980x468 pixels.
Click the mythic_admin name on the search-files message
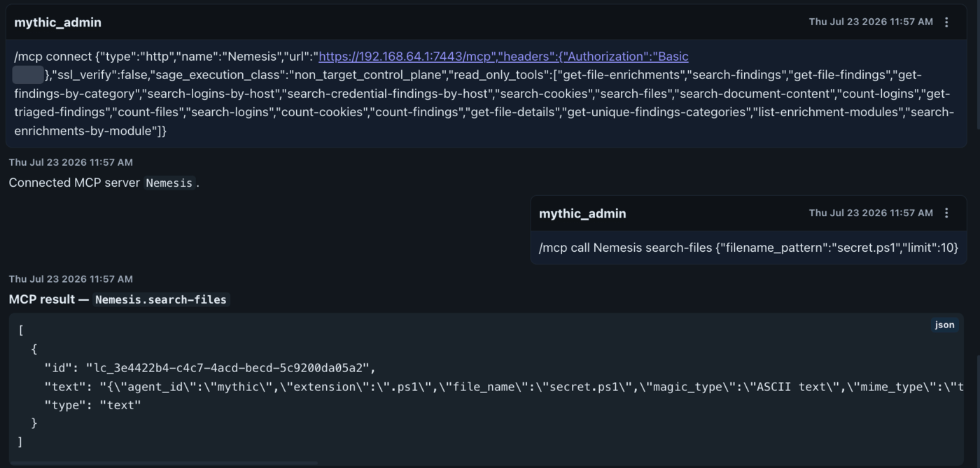pyautogui.click(x=582, y=213)
